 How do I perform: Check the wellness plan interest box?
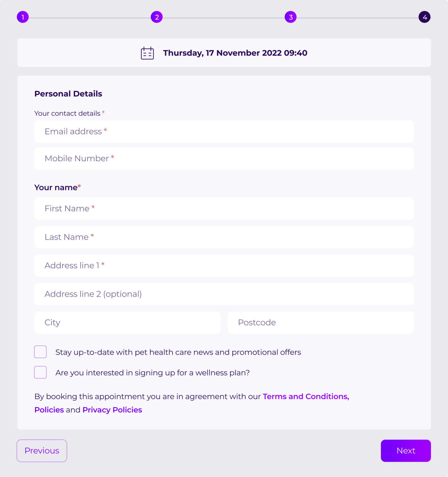[40, 372]
